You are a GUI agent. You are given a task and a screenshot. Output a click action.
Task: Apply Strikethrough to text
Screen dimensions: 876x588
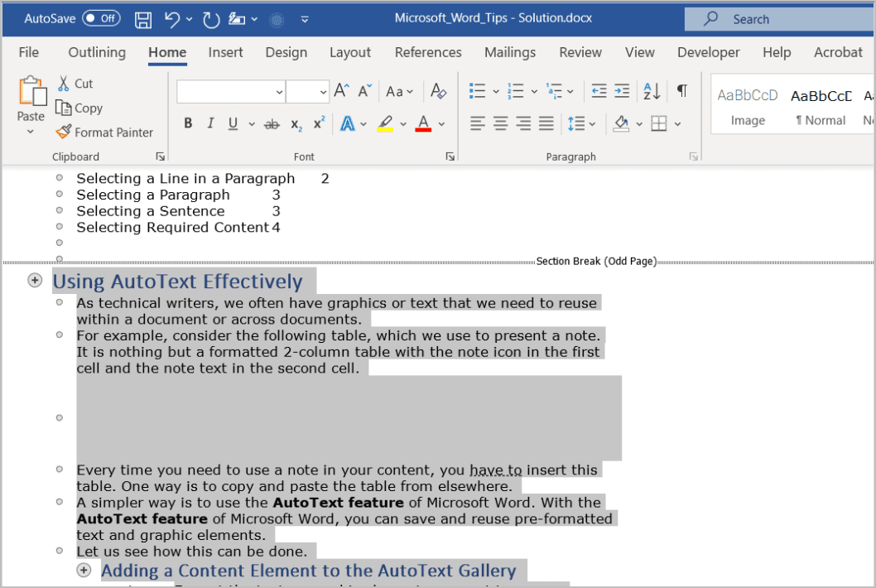click(x=272, y=123)
